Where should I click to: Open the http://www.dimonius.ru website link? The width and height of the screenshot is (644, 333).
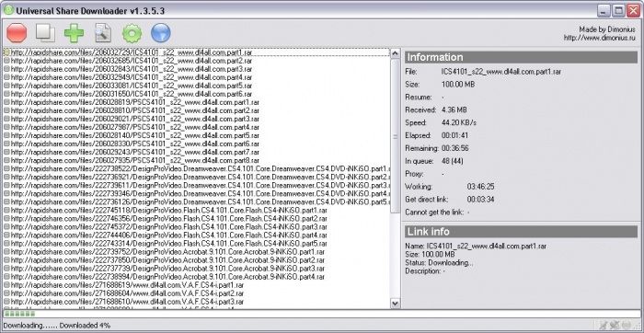pos(601,38)
